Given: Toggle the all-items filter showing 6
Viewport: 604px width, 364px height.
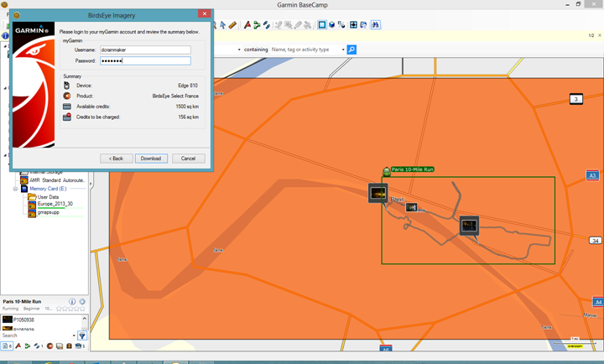Looking at the screenshot, I should pyautogui.click(x=8, y=346).
